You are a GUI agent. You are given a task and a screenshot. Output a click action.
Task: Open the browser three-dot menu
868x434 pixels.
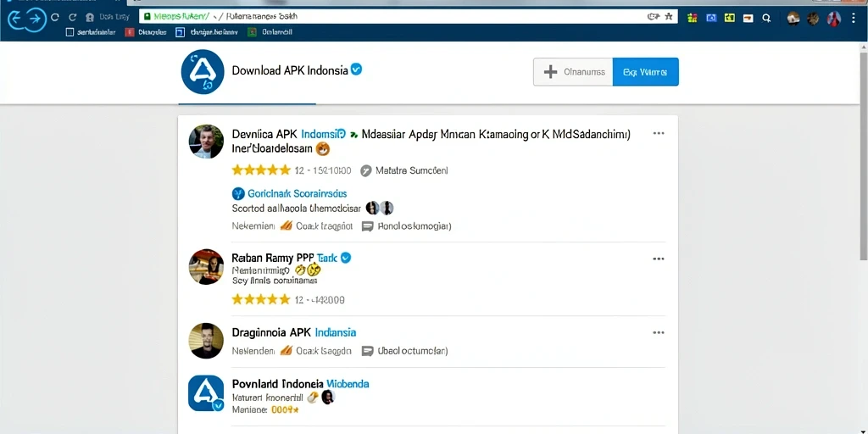(853, 19)
